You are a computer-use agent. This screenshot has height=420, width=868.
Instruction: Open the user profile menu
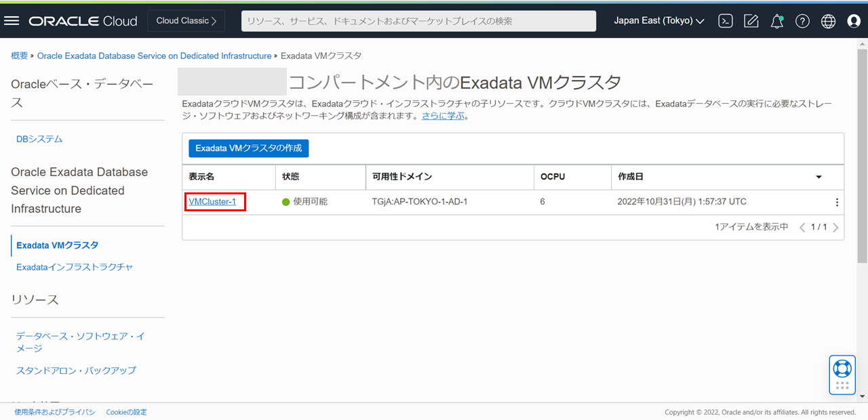click(854, 21)
